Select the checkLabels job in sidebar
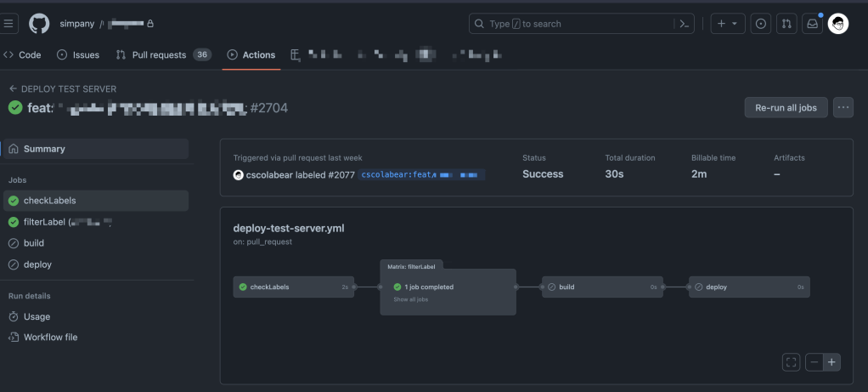 96,201
